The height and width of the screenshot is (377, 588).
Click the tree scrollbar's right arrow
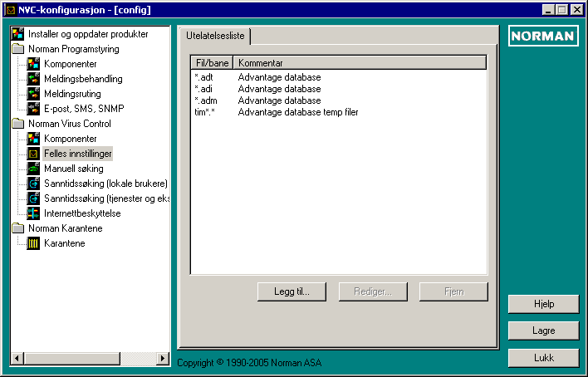tap(163, 358)
